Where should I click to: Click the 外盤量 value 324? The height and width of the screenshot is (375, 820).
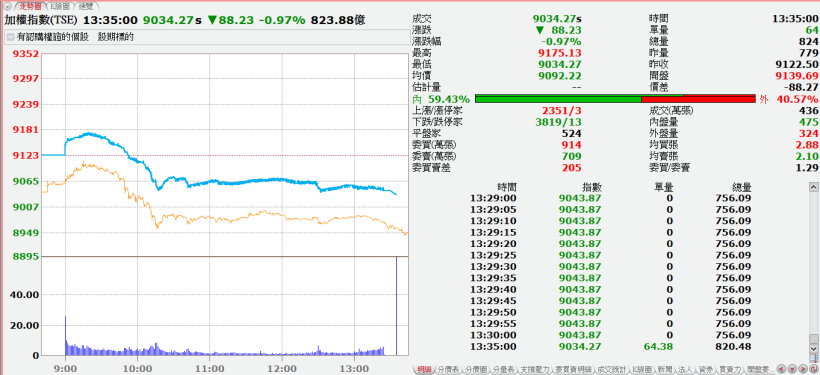tap(808, 133)
